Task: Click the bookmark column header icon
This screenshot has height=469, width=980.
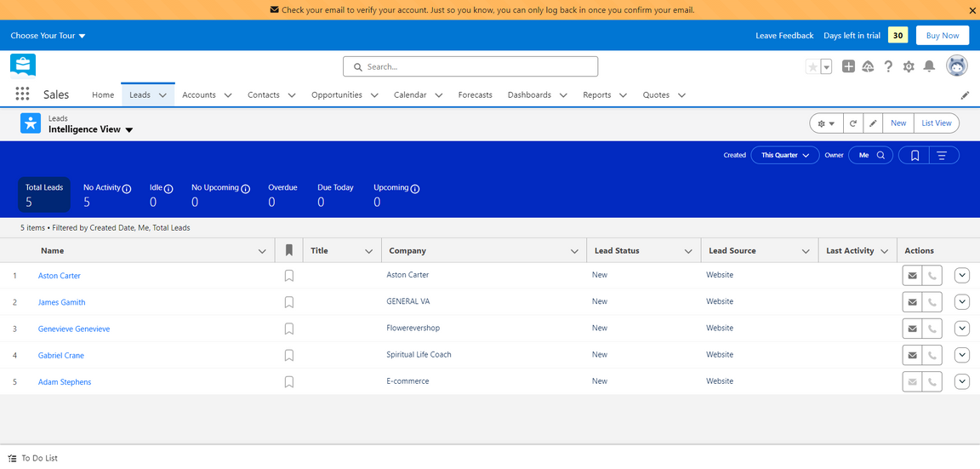Action: tap(288, 250)
